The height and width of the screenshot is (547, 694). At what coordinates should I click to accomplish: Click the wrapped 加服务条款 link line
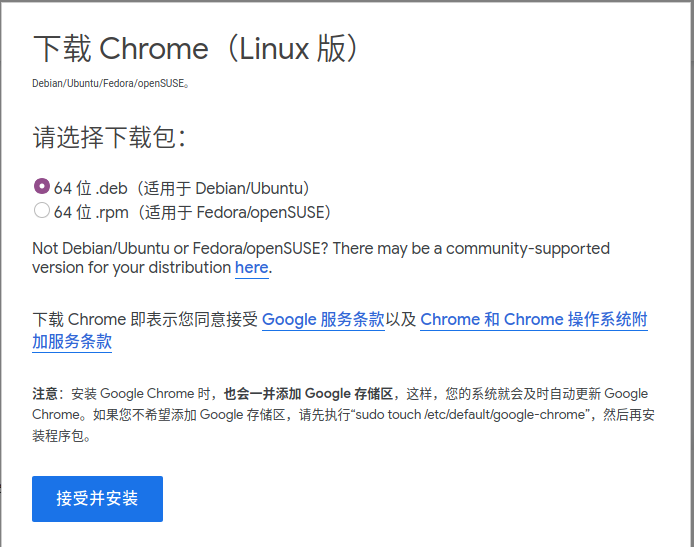pyautogui.click(x=72, y=342)
